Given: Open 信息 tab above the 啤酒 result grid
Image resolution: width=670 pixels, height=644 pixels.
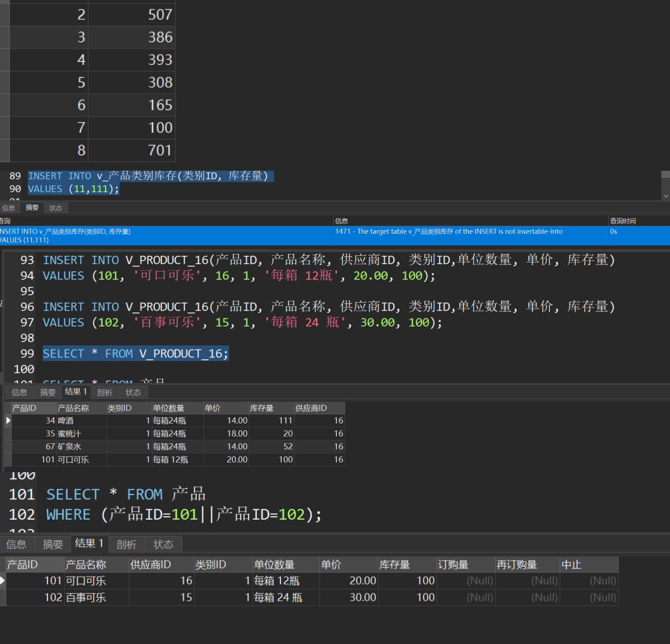Looking at the screenshot, I should pos(19,392).
